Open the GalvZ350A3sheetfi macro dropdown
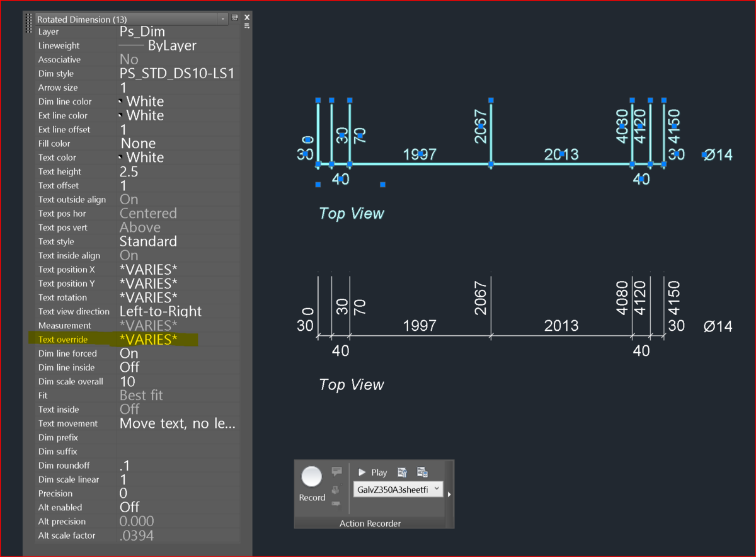756x557 pixels. click(x=398, y=489)
